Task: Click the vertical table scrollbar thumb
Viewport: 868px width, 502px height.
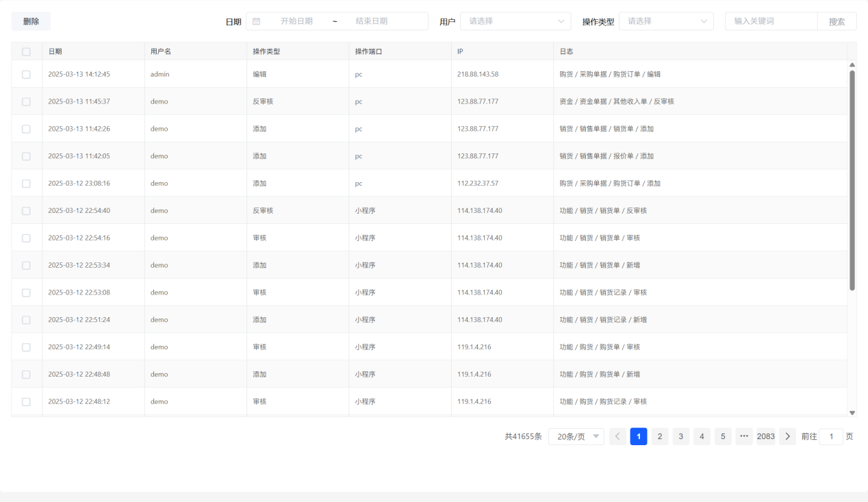Action: pos(852,178)
